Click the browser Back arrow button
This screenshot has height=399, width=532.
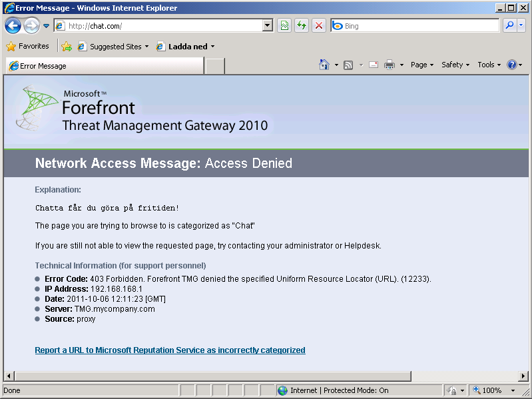pyautogui.click(x=13, y=26)
